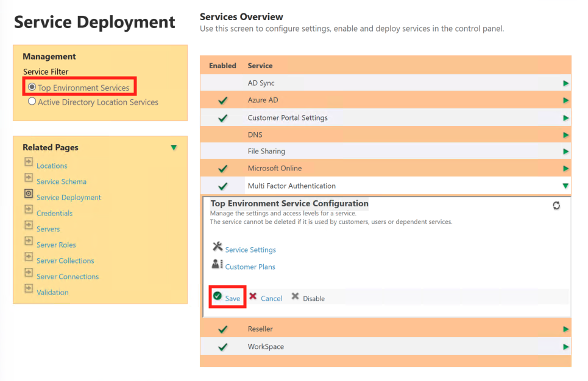Click the Service Settings wrench icon
Image resolution: width=588 pixels, height=381 pixels.
pyautogui.click(x=218, y=247)
